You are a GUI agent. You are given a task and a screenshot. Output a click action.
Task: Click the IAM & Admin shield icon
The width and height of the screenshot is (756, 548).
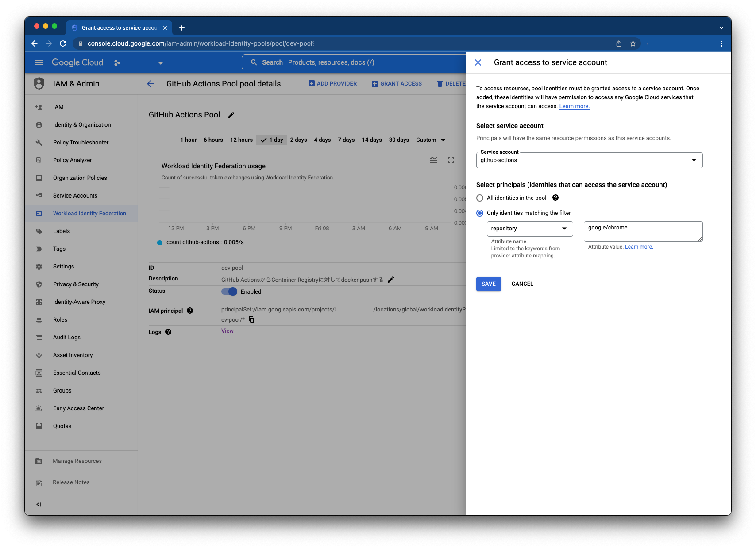(39, 84)
